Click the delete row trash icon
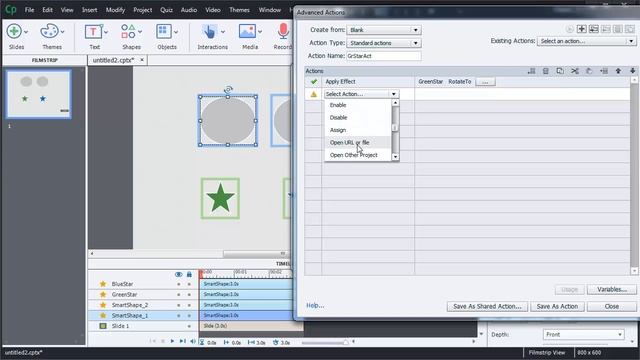Viewport: 640px width, 360px height. coord(545,71)
